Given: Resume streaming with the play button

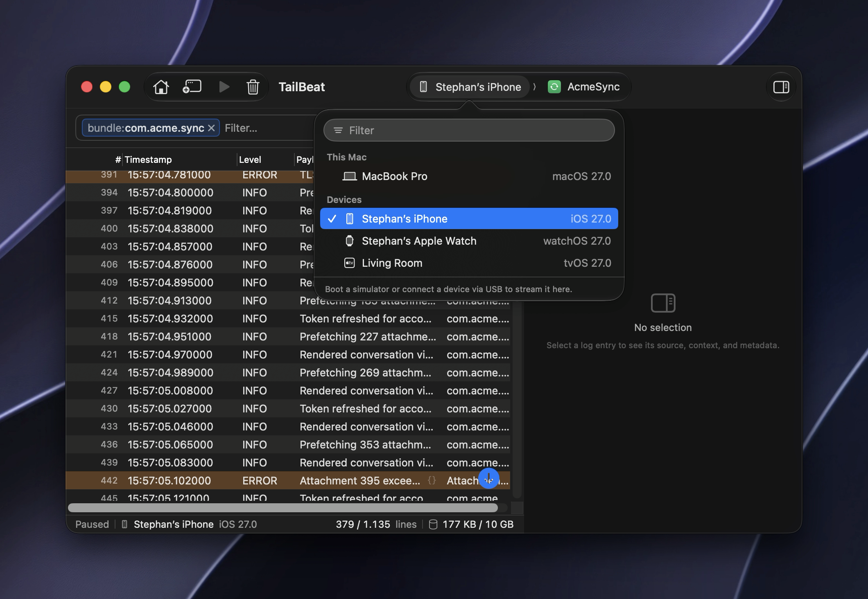Looking at the screenshot, I should pyautogui.click(x=224, y=87).
